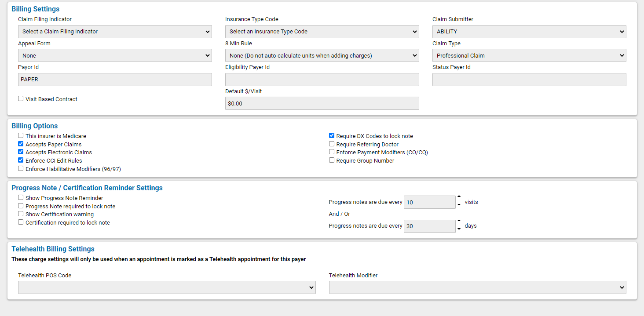The width and height of the screenshot is (644, 316).
Task: Open the Claim Filing Indicator dropdown
Action: tap(114, 31)
